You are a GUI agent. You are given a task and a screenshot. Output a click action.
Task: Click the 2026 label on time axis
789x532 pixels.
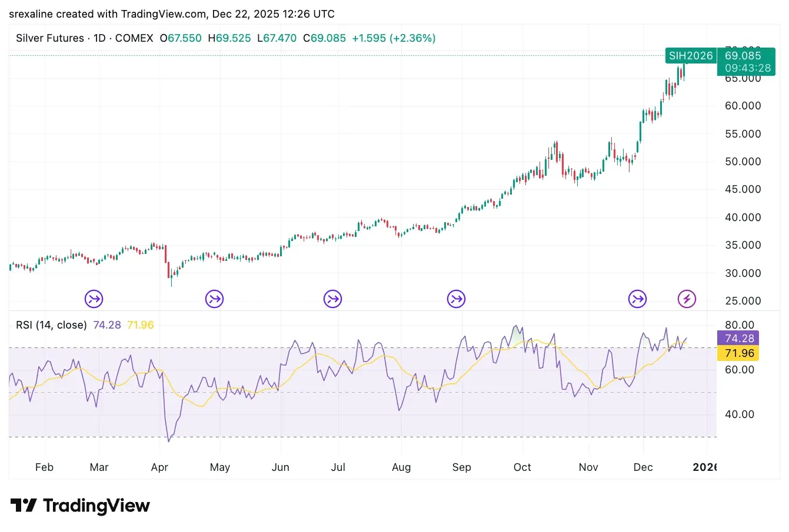(705, 467)
